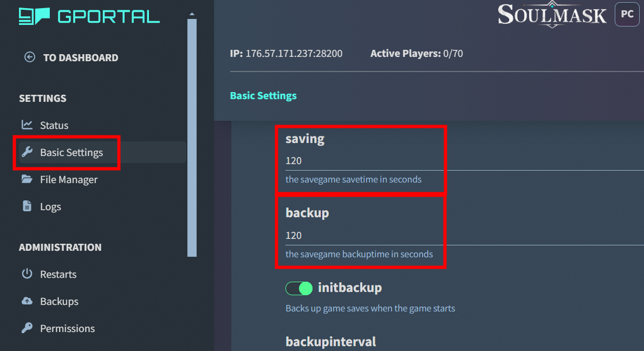The width and height of the screenshot is (644, 351).
Task: Click the back arrow beside To Dashboard
Action: tap(30, 57)
